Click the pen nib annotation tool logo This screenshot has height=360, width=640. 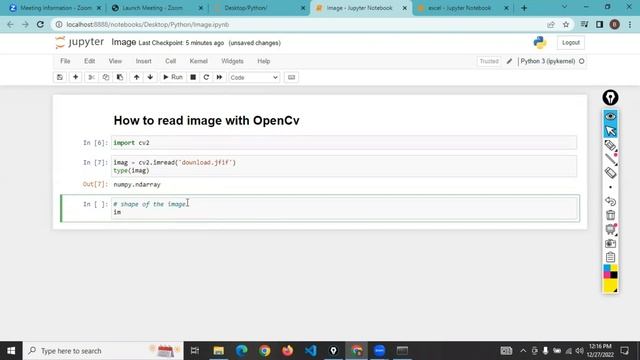point(610,98)
